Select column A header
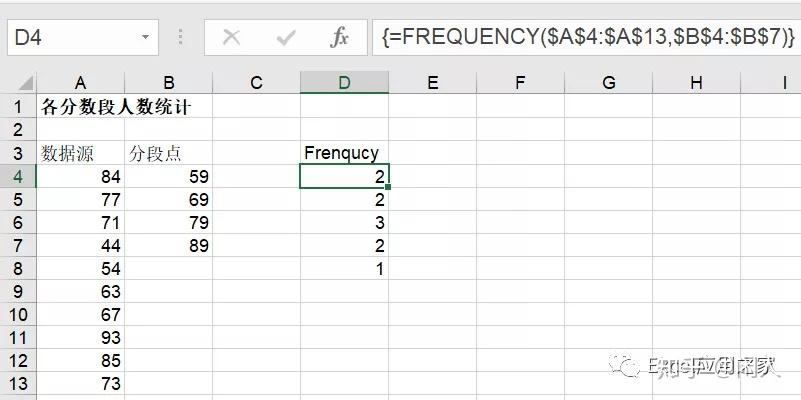The image size is (801, 400). coord(80,83)
